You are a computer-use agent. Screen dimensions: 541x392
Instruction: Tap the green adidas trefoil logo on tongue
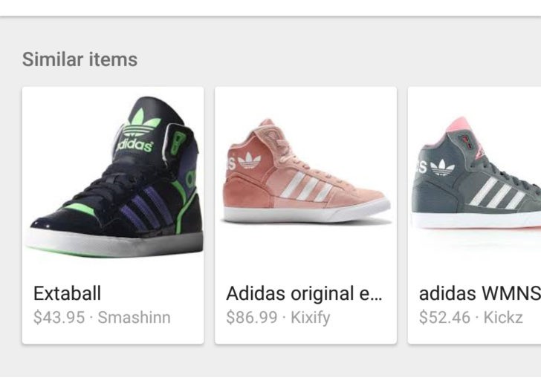point(140,123)
